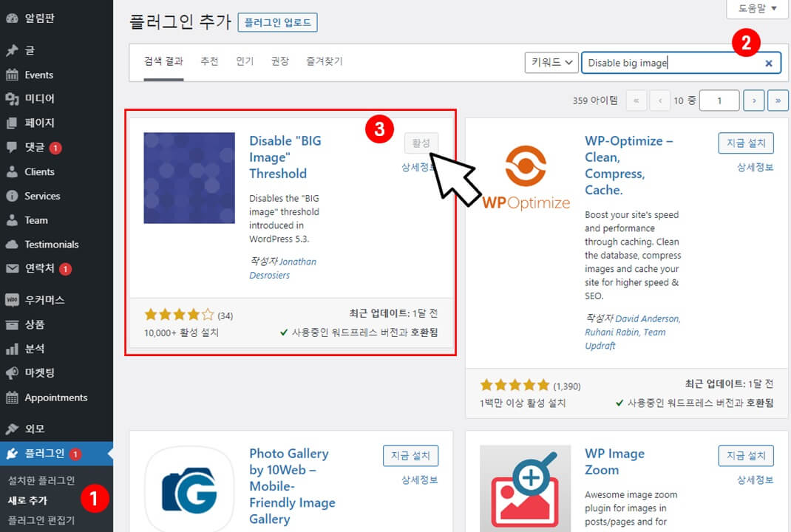Click the 플러그인 update count badge
791x532 pixels.
[75, 454]
